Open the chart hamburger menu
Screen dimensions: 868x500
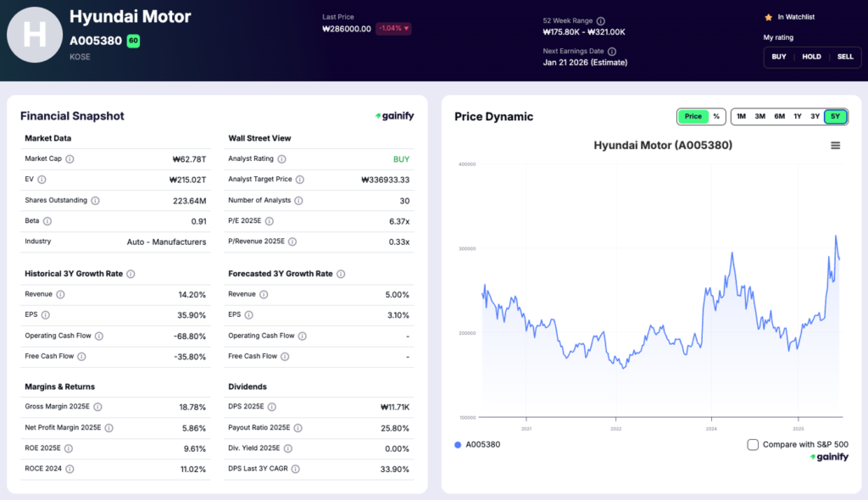(x=835, y=145)
